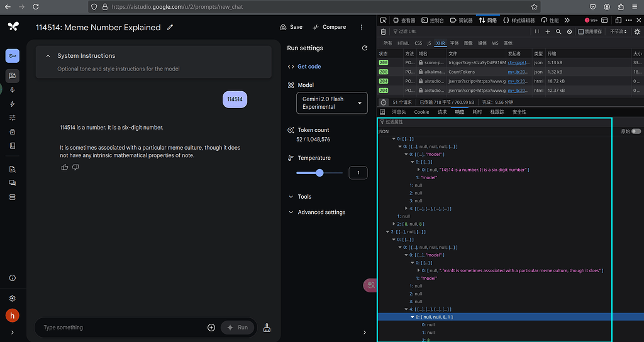Click the Temperature value box

coord(358,173)
